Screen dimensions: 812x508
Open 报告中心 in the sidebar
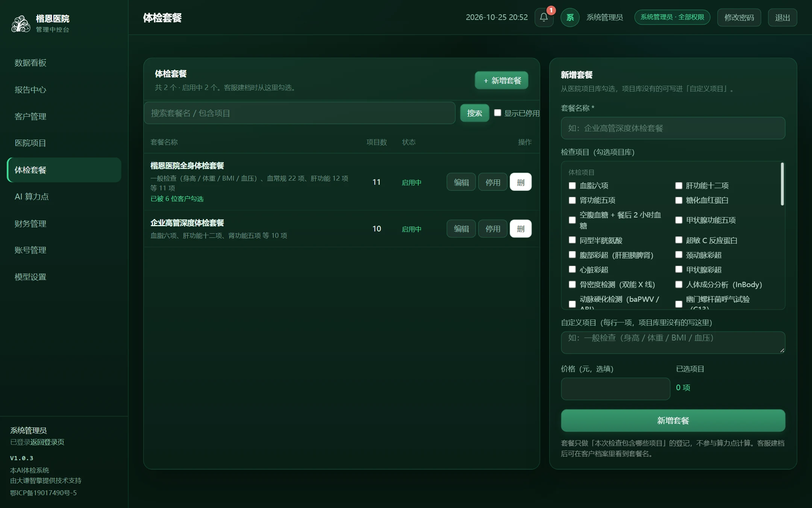tap(64, 90)
